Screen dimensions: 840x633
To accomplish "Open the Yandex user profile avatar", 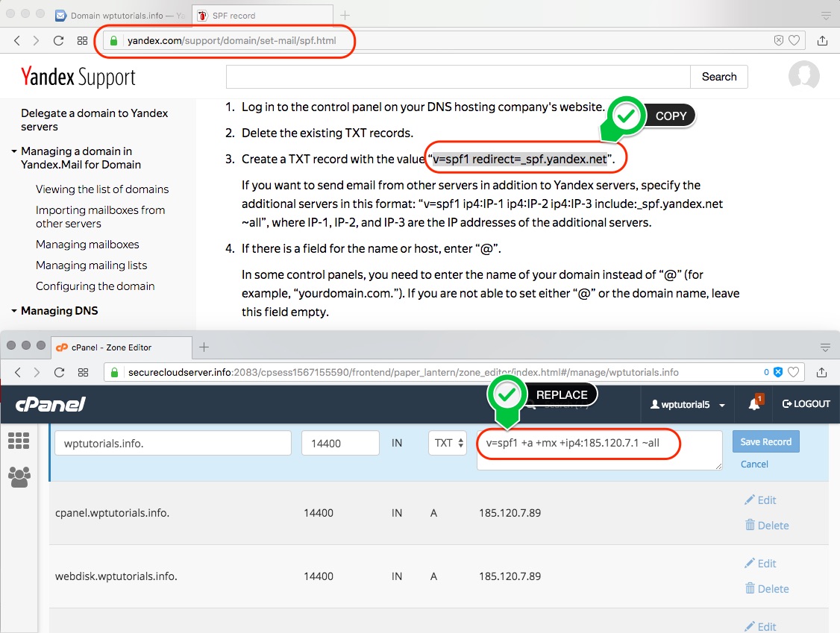I will pos(803,75).
